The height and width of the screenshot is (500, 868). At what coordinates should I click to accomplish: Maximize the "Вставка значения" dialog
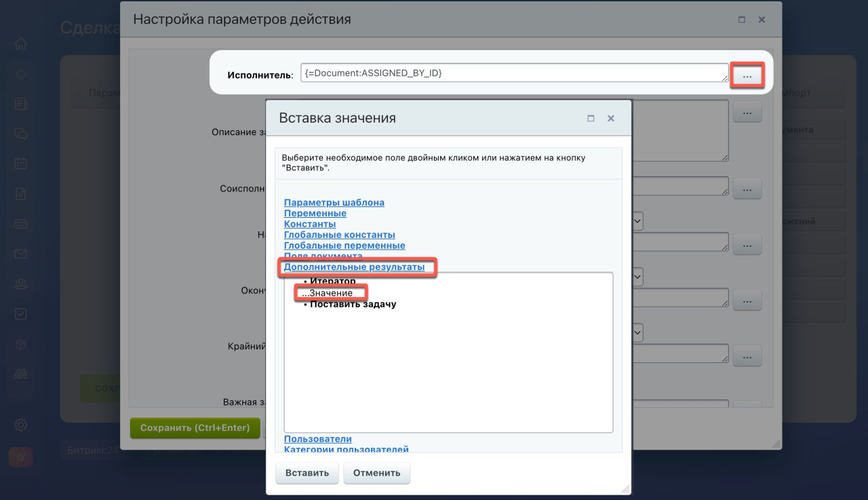coord(591,118)
